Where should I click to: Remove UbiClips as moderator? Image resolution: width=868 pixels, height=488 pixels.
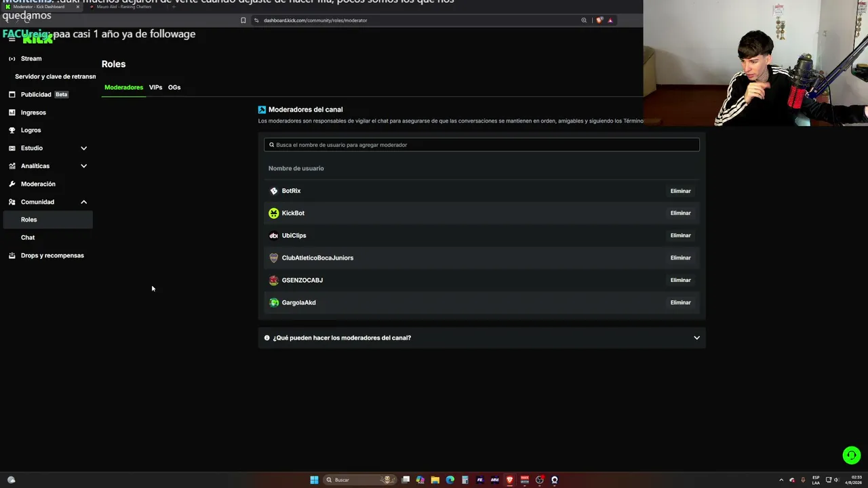click(681, 236)
